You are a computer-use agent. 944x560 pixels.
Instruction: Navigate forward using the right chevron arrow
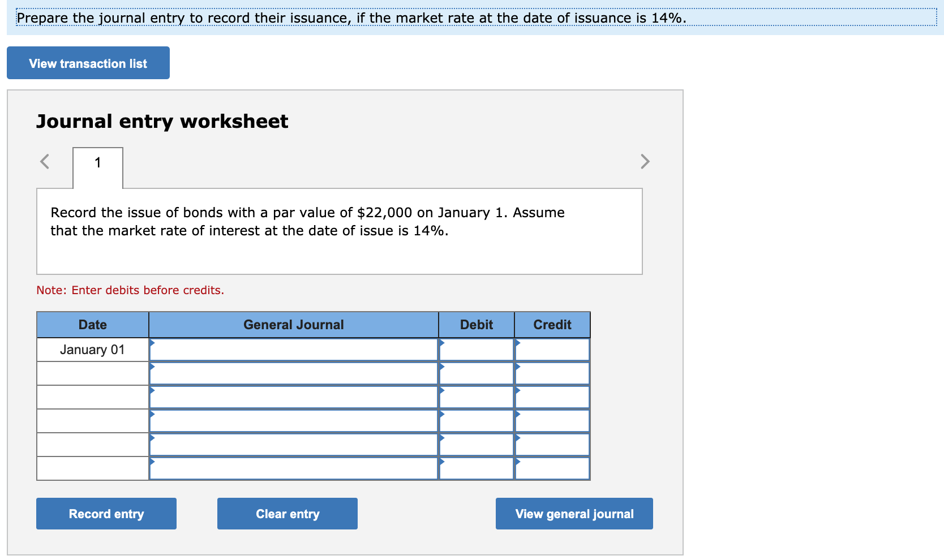coord(645,162)
